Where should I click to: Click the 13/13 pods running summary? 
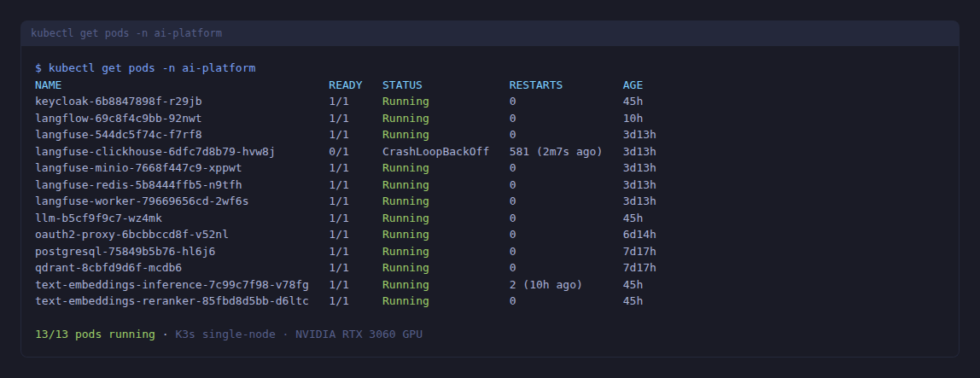(x=96, y=334)
